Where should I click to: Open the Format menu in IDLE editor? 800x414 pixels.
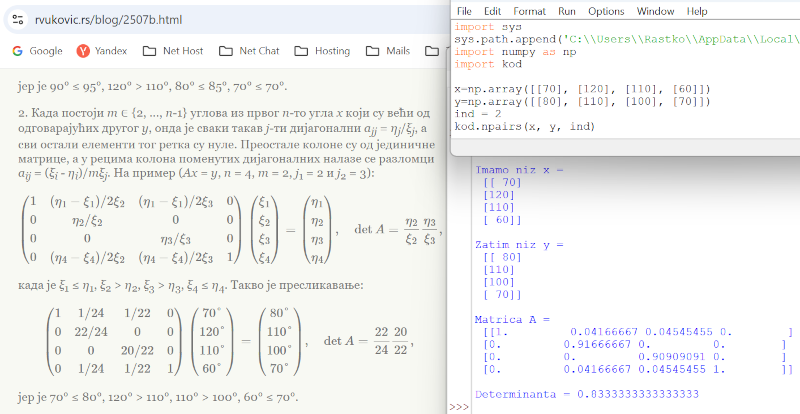(529, 11)
